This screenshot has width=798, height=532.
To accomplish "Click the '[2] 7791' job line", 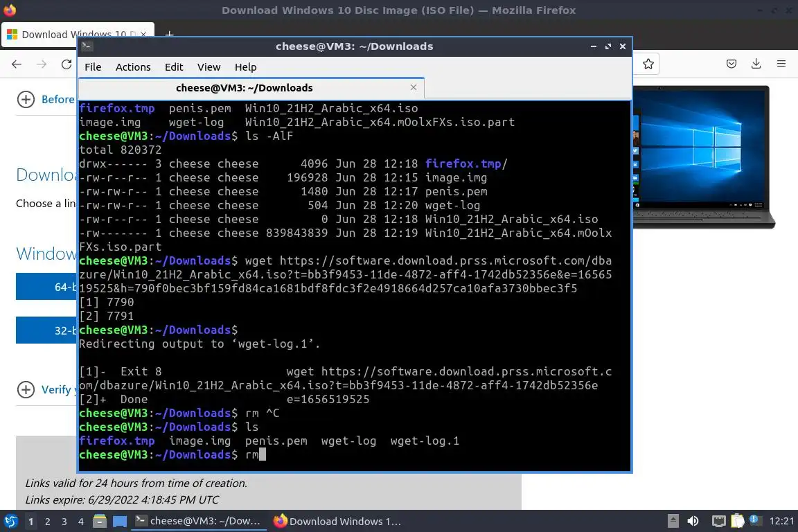I will point(107,316).
